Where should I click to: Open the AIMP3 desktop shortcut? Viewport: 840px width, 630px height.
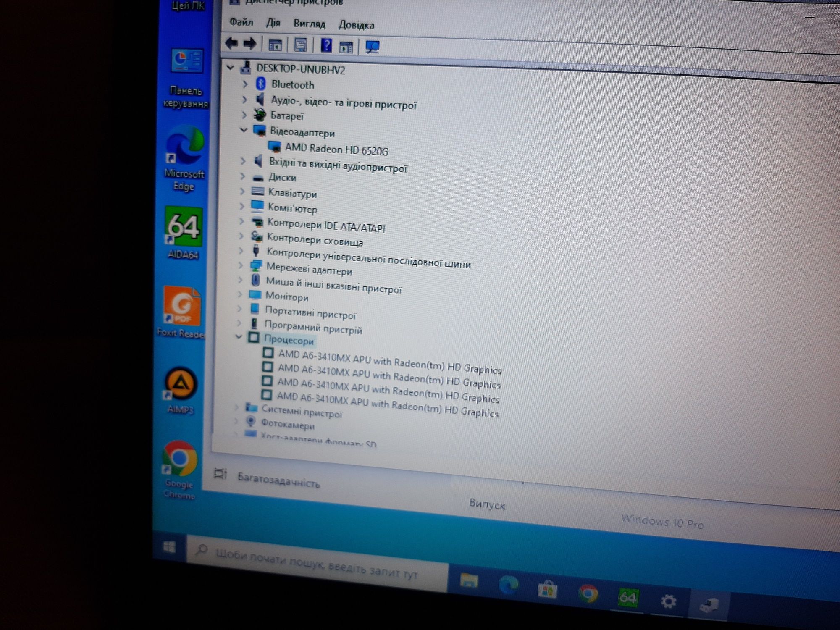[x=181, y=391]
